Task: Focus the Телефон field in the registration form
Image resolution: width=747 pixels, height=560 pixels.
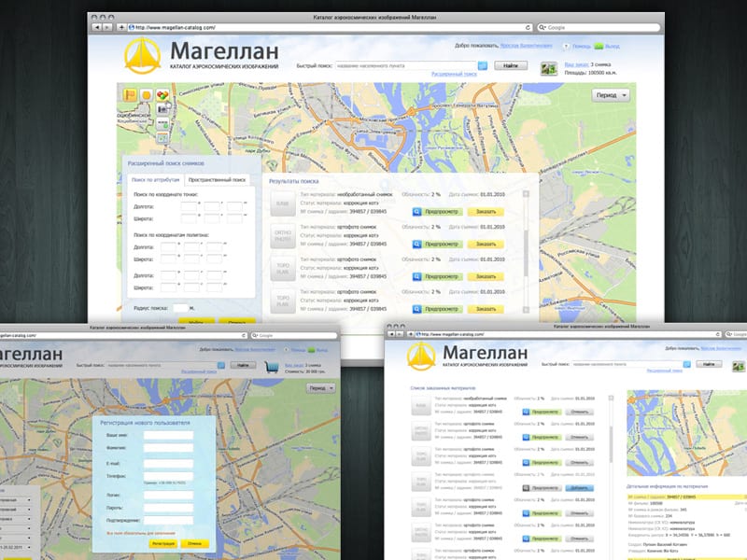Action: tap(169, 476)
